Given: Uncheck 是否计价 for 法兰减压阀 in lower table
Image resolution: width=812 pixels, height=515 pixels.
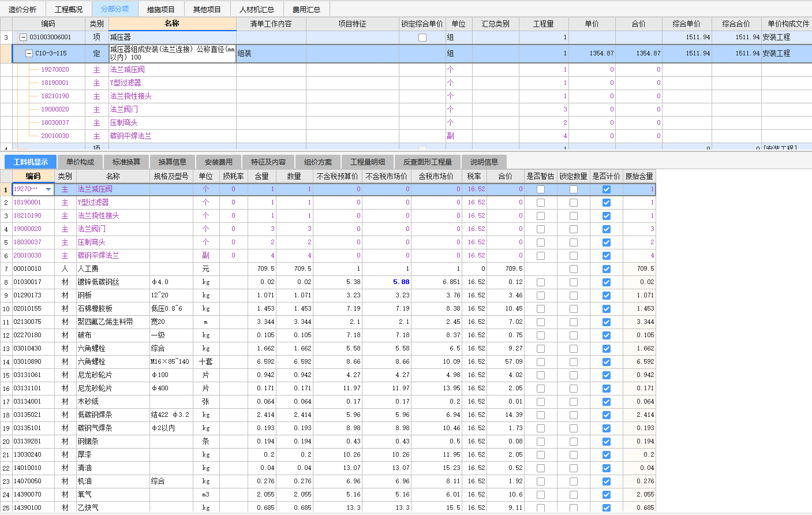Looking at the screenshot, I should tap(607, 189).
